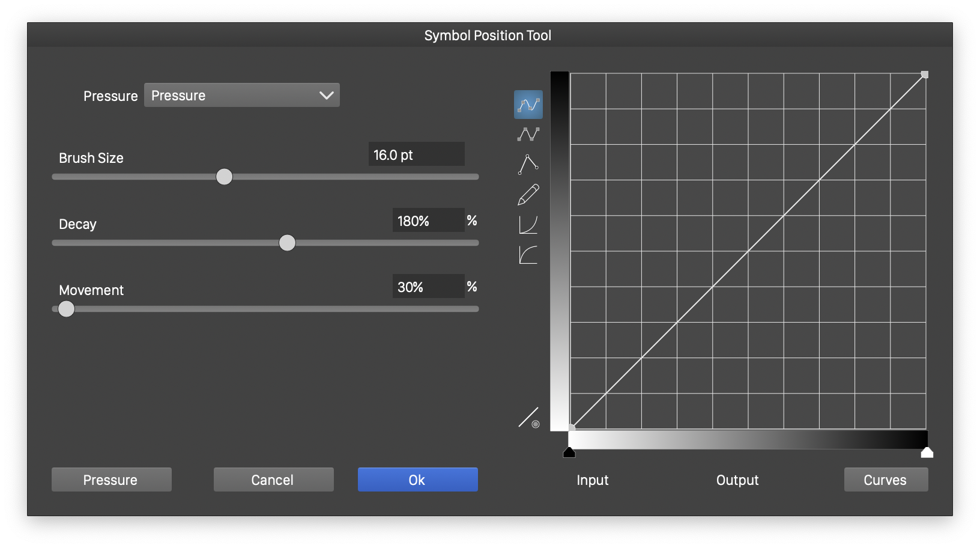Apply the convex ease-out curve preset

[528, 255]
